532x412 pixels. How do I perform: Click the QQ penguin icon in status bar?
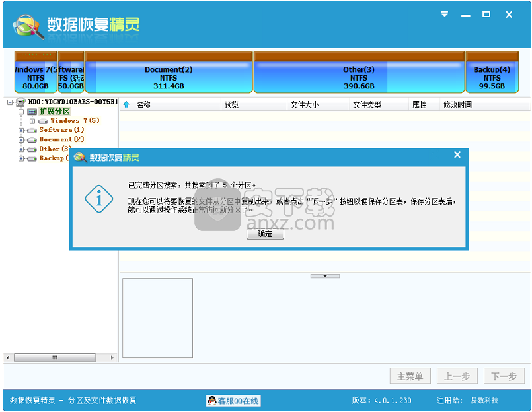[x=212, y=401]
